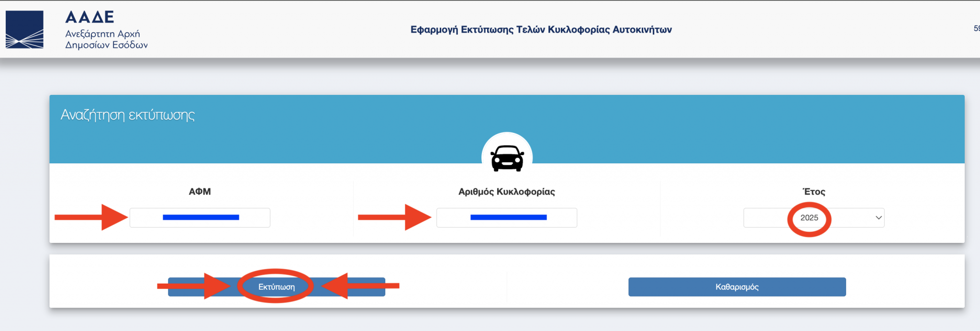Click the Αριθμός Κυκλοφορίας label

coord(507,192)
